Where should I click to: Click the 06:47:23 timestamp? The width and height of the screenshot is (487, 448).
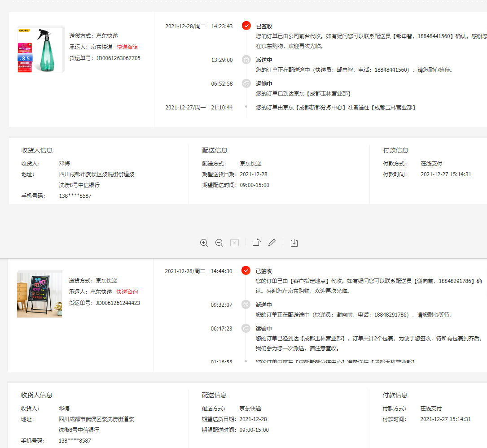221,329
